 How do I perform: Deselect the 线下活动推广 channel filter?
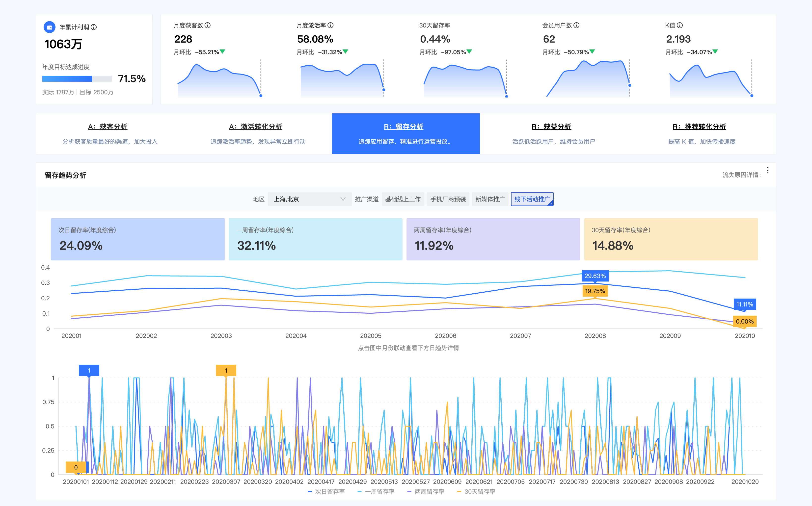(x=532, y=199)
